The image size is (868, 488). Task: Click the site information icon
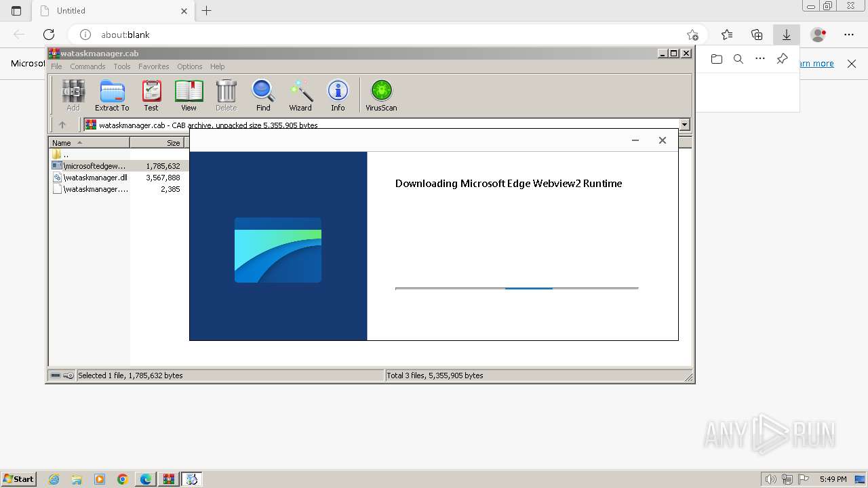[85, 35]
